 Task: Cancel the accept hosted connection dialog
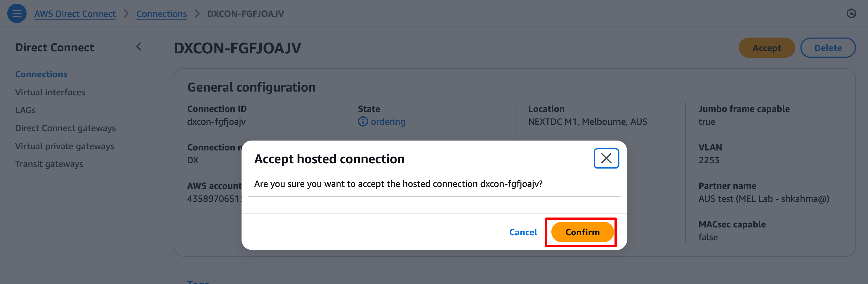522,232
